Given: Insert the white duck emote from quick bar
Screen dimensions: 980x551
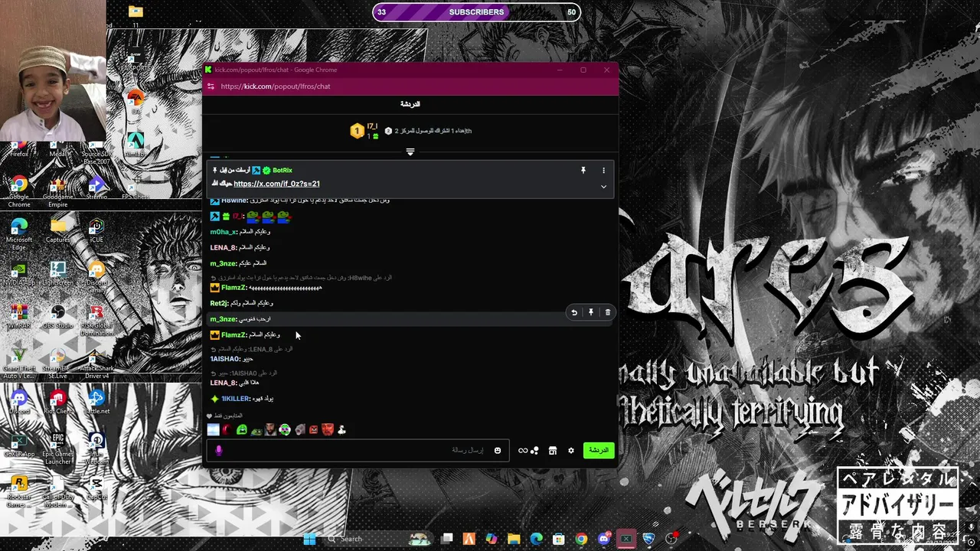Looking at the screenshot, I should tap(341, 430).
